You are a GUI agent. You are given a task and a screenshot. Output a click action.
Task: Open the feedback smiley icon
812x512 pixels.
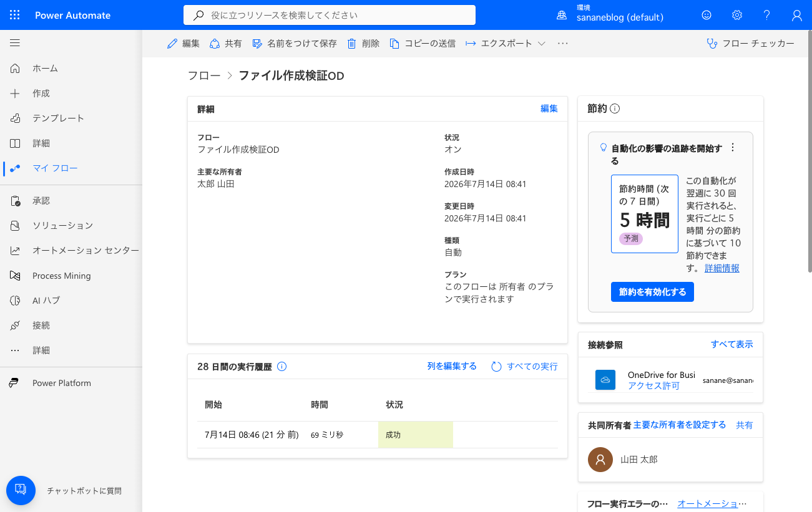(x=707, y=15)
